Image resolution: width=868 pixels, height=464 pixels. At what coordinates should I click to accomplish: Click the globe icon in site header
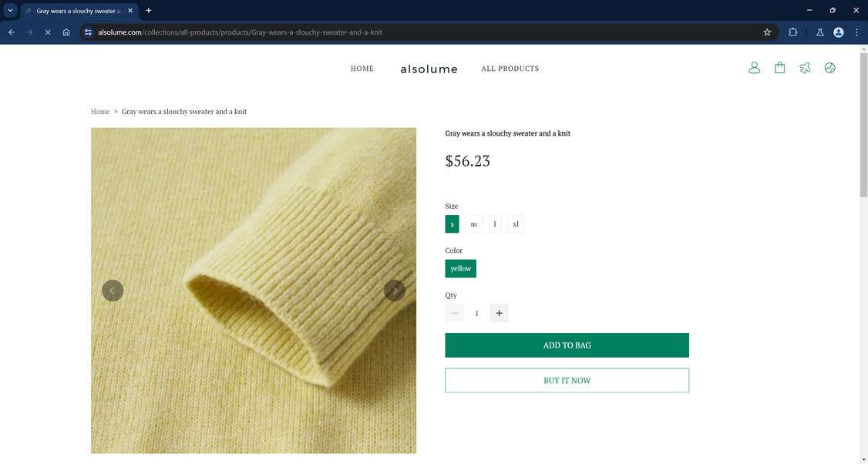829,68
